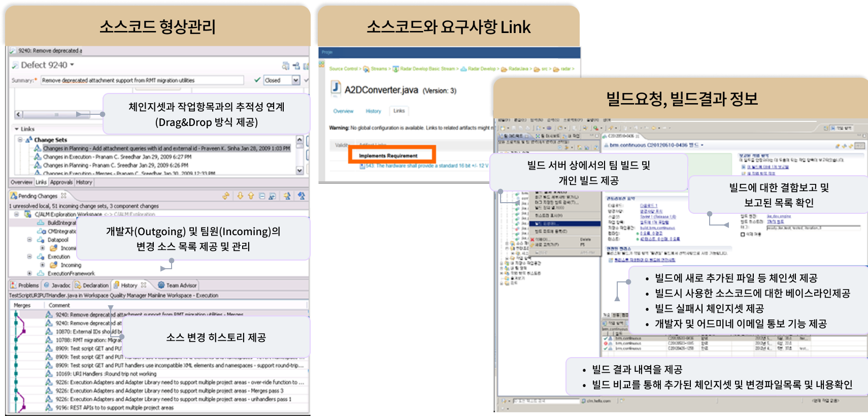The width and height of the screenshot is (868, 416).
Task: Switch to the defect Links tab
Action: 41,182
